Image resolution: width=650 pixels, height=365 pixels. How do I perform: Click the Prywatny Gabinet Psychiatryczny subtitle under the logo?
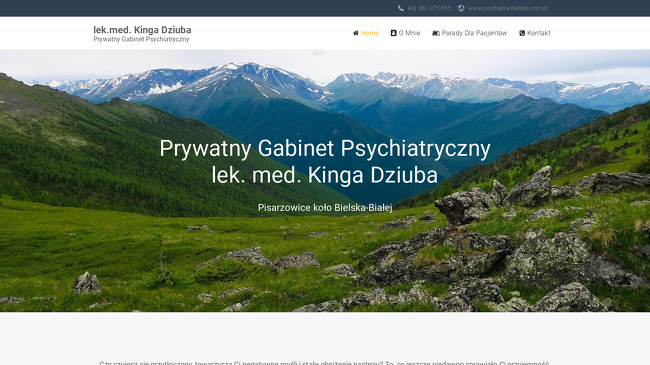click(141, 39)
